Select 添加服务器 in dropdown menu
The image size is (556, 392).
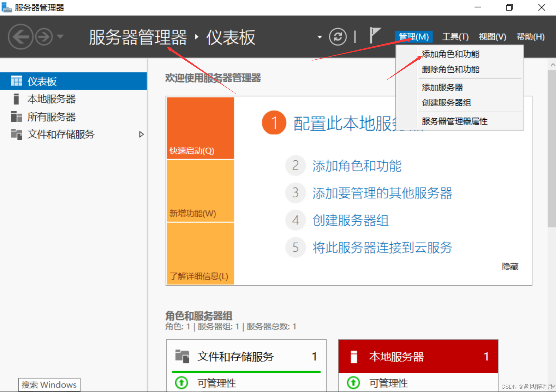point(442,87)
